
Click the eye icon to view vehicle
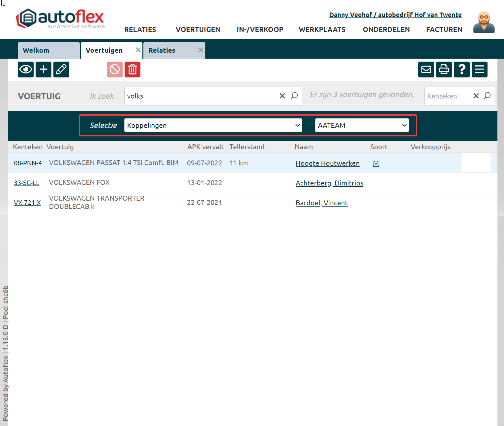[26, 70]
